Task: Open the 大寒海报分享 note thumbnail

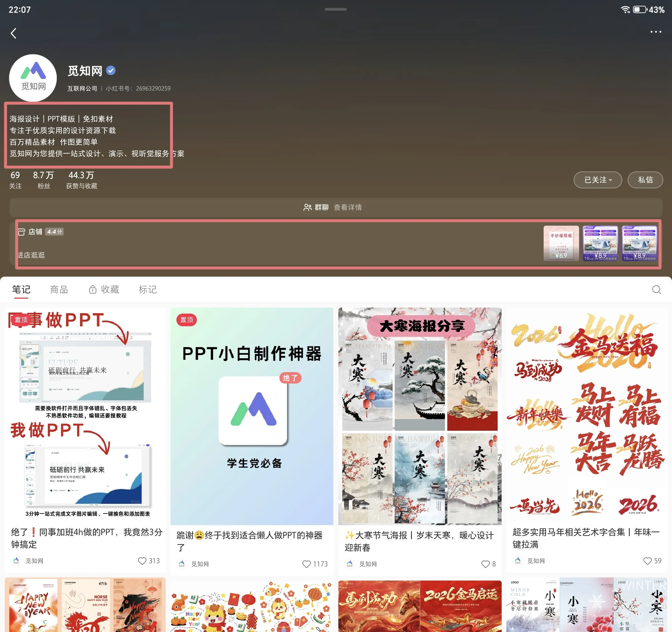Action: pos(419,416)
